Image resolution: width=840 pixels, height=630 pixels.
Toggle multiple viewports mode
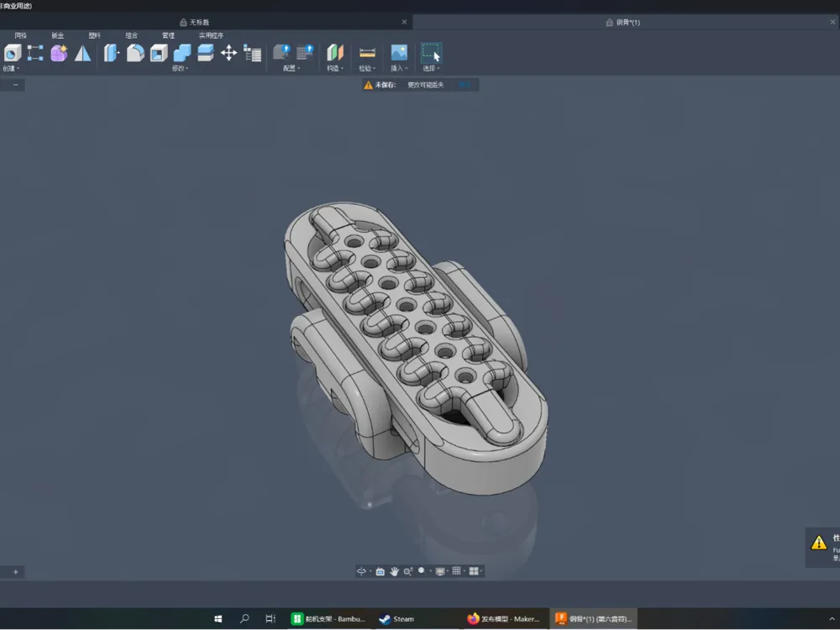pos(474,570)
